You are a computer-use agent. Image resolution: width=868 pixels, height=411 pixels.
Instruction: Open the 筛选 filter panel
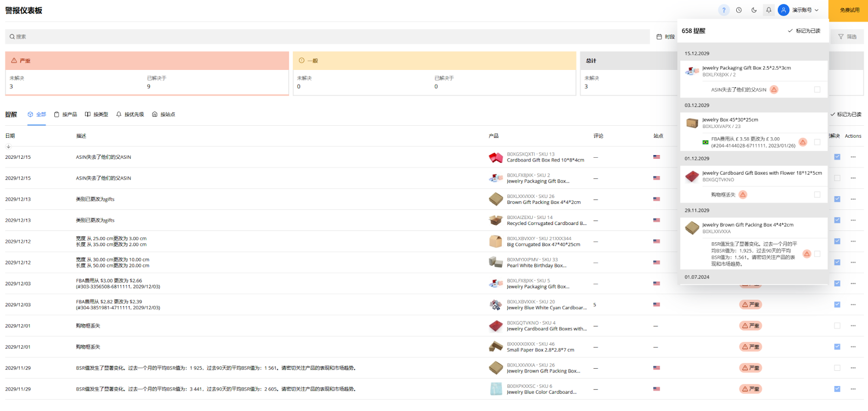[847, 37]
